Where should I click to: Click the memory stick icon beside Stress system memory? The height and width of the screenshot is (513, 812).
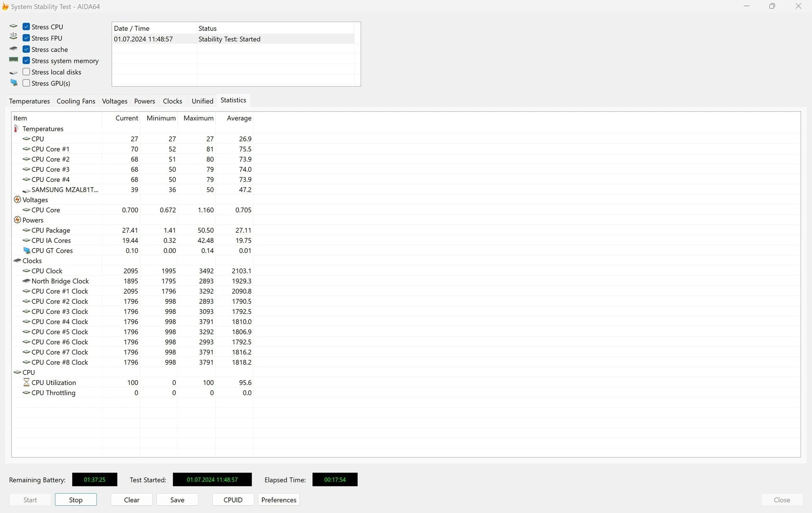14,60
